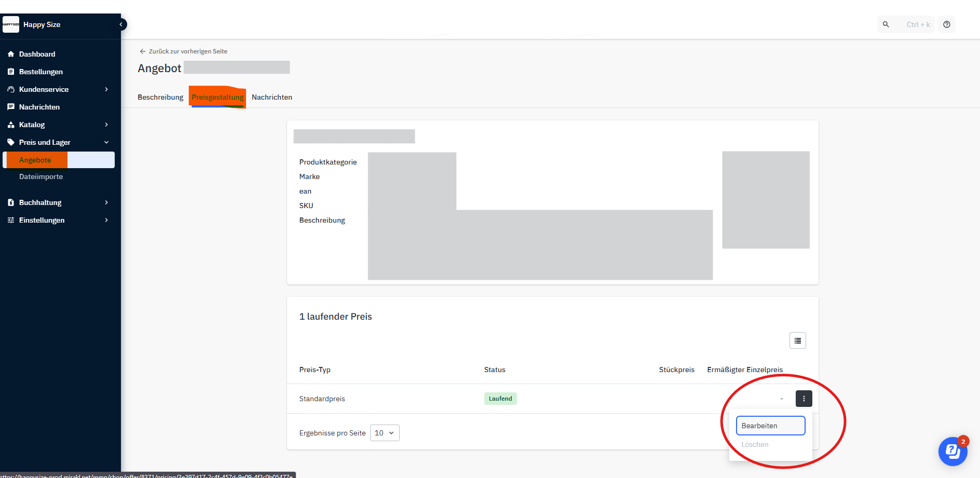Go to Dashboard in the sidebar

click(x=37, y=54)
